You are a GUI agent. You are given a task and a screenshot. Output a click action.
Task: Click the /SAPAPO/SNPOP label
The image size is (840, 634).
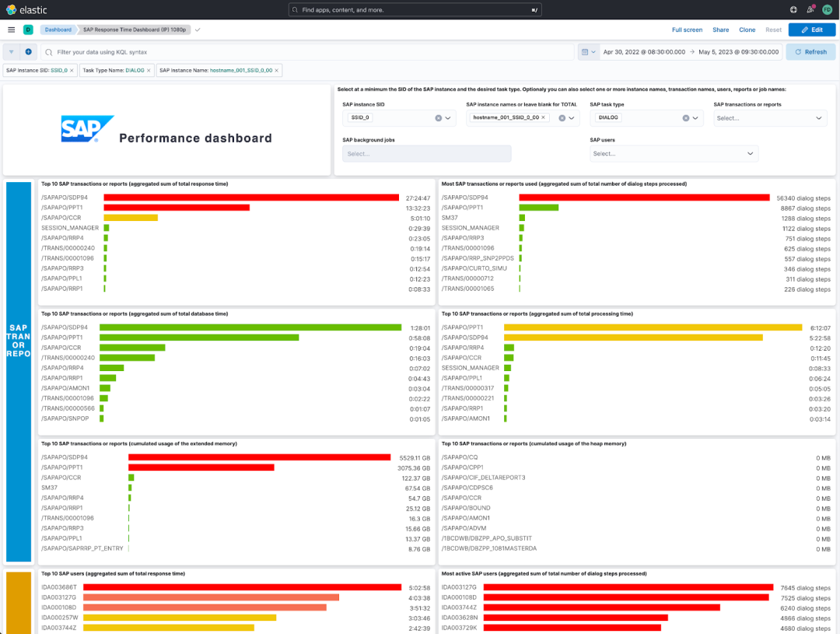click(65, 419)
